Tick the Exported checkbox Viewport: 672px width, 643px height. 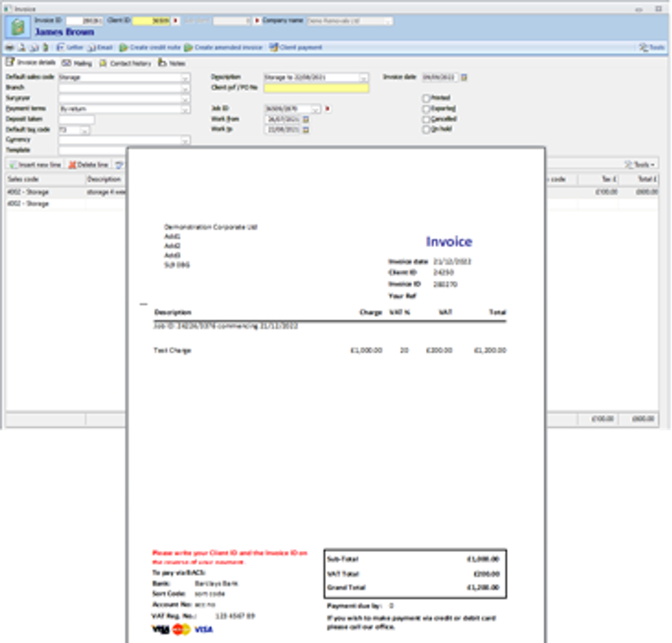(426, 109)
